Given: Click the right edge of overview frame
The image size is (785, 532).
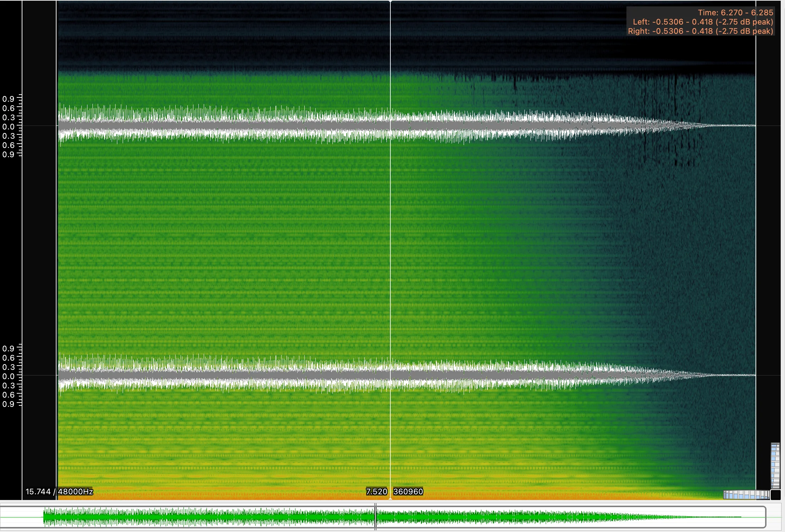Looking at the screenshot, I should point(765,517).
